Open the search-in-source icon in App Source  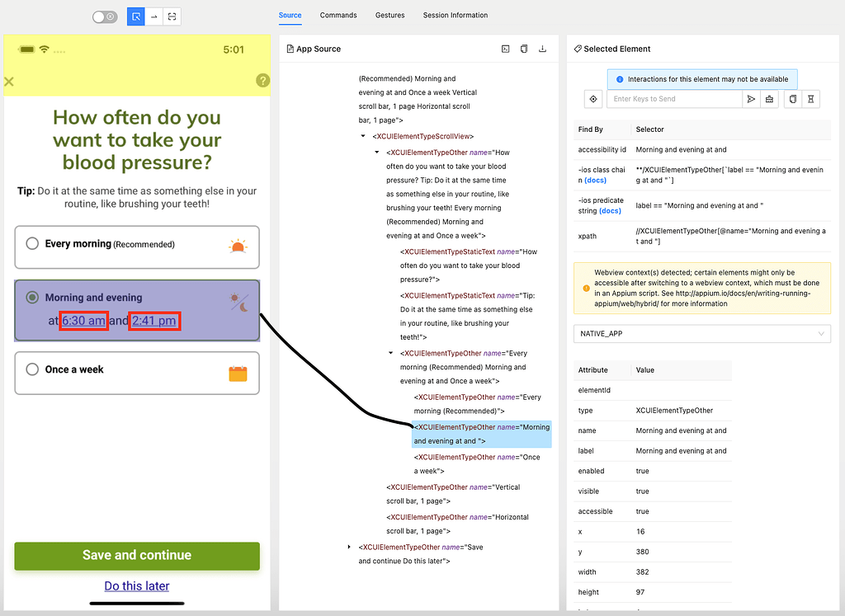point(505,49)
